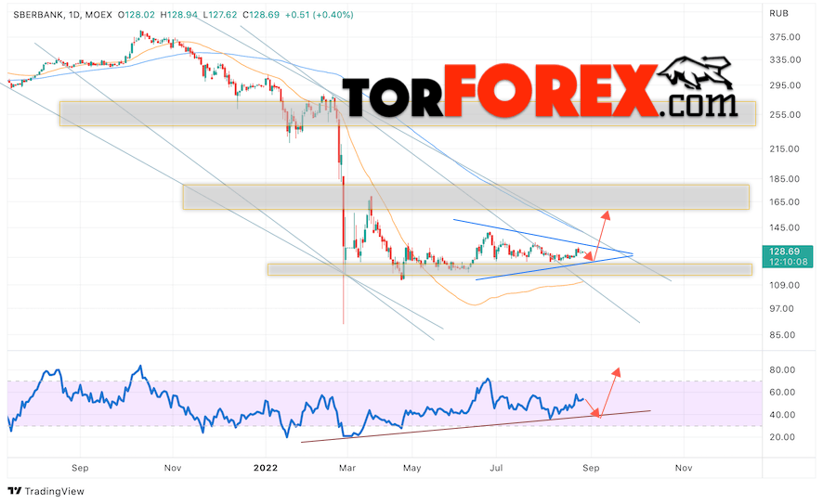The height and width of the screenshot is (504, 823).
Task: Click the high value H128.94
Action: tap(178, 15)
